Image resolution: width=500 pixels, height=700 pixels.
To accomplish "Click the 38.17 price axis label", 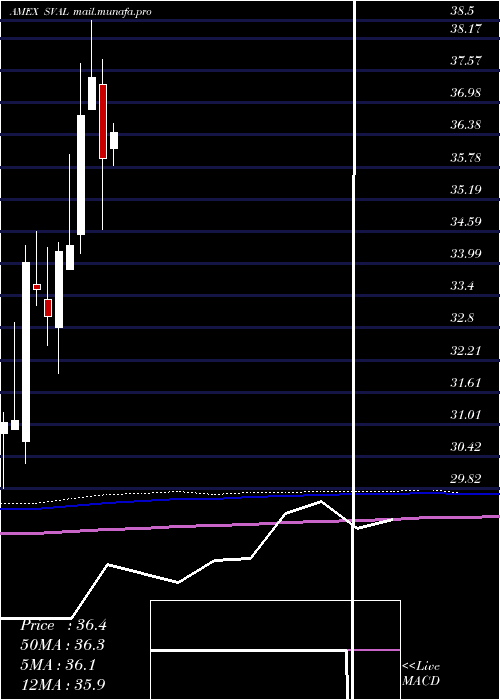I will 466,29.
